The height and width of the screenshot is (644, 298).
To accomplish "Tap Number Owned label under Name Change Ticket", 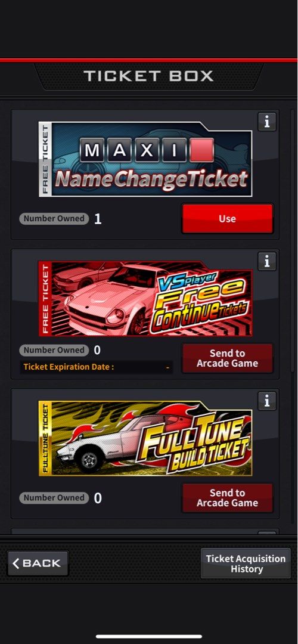I will tap(54, 218).
